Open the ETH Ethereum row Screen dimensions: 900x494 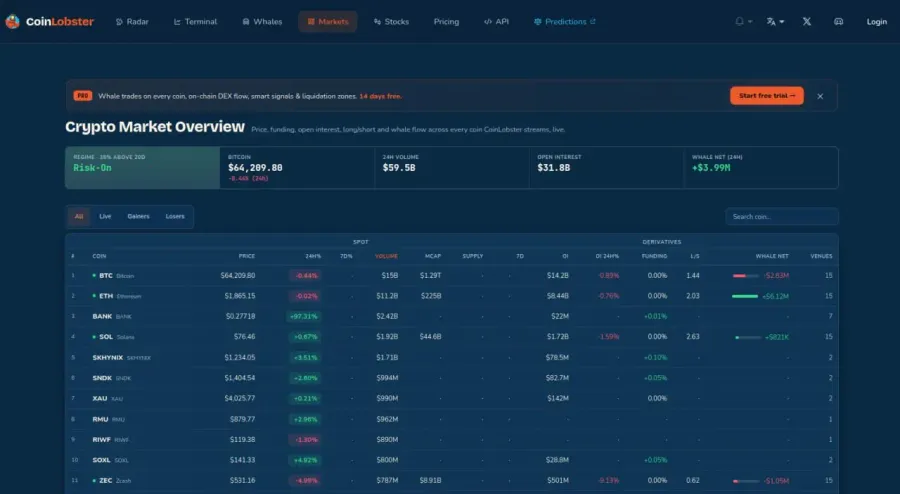[x=452, y=296]
